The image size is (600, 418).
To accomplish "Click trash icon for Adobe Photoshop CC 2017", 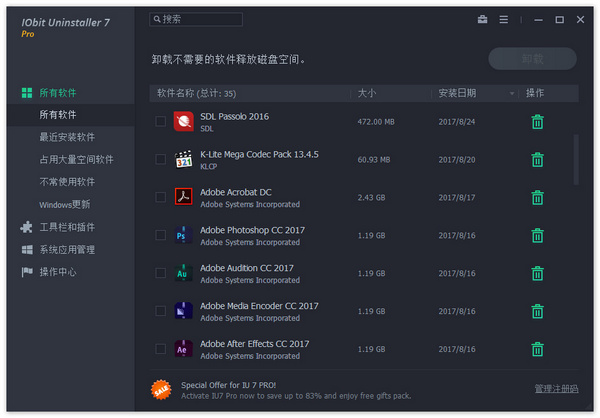I will (x=537, y=235).
